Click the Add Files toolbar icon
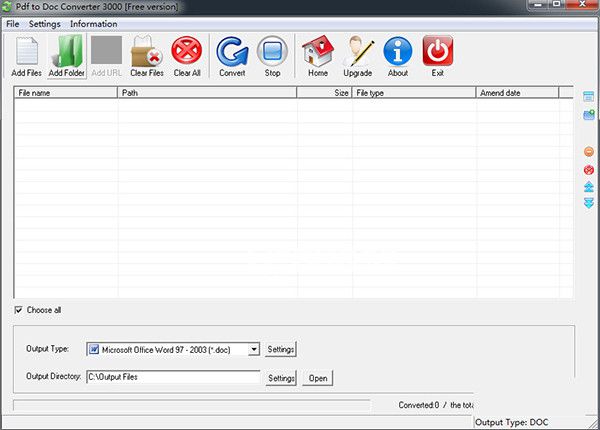Screen dimensions: 600x430 click(x=26, y=51)
